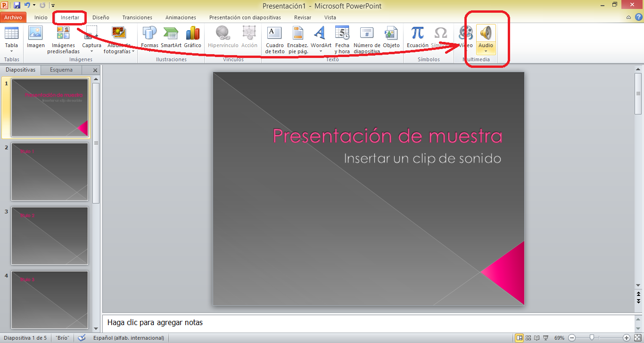Click the zoom slider in status bar
The image size is (644, 343).
click(592, 338)
